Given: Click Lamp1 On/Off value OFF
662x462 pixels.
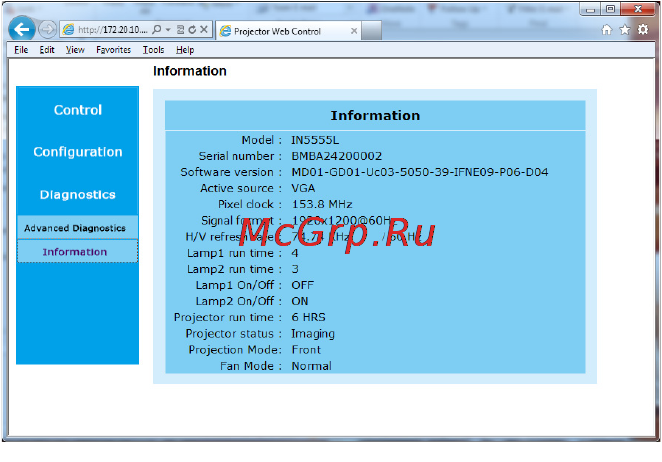Looking at the screenshot, I should tap(302, 285).
